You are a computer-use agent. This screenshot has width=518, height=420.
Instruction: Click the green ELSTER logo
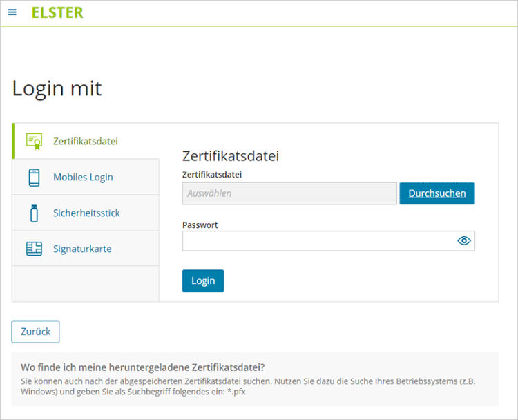(x=57, y=12)
